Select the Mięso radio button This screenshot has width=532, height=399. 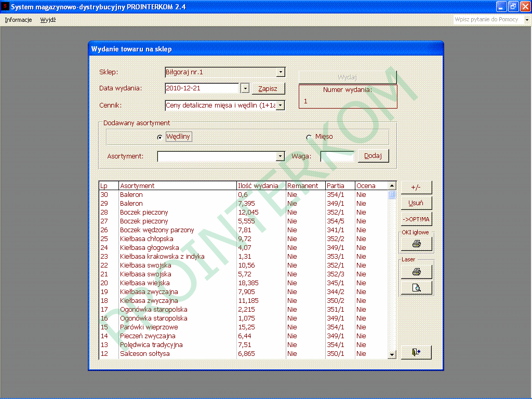(309, 137)
